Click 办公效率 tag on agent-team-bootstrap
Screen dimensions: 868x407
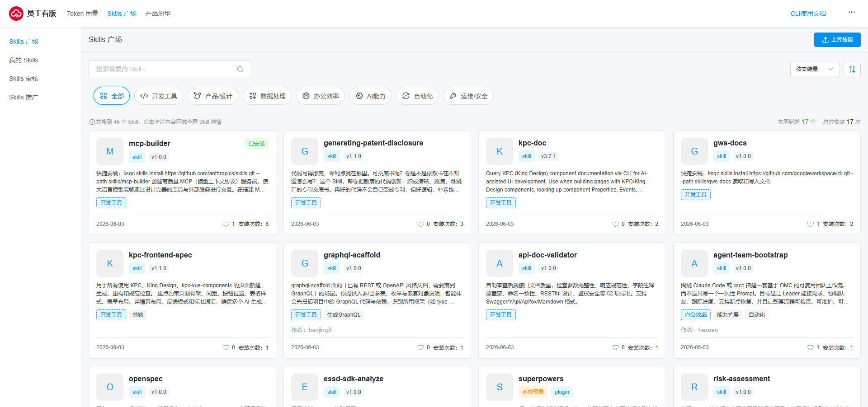pyautogui.click(x=696, y=315)
